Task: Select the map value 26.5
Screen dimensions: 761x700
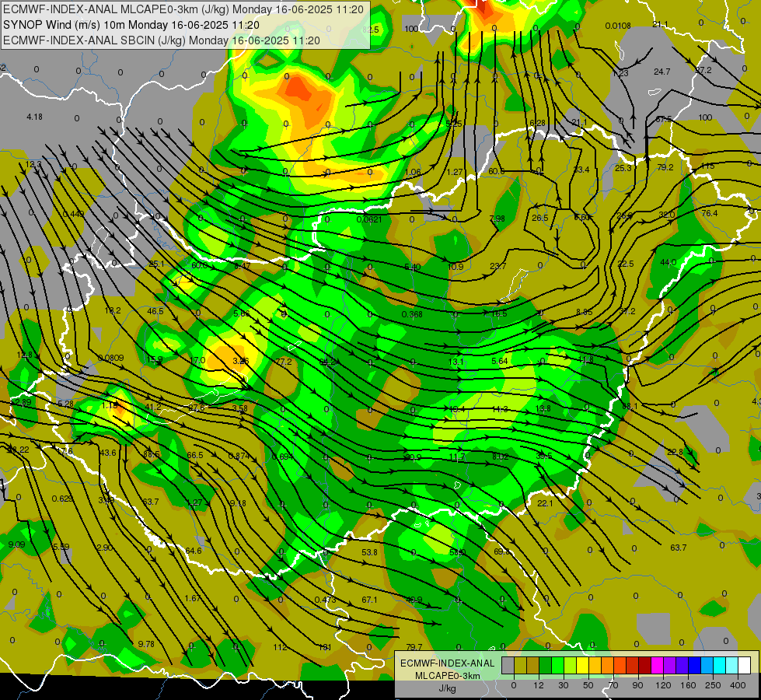Action: (539, 218)
